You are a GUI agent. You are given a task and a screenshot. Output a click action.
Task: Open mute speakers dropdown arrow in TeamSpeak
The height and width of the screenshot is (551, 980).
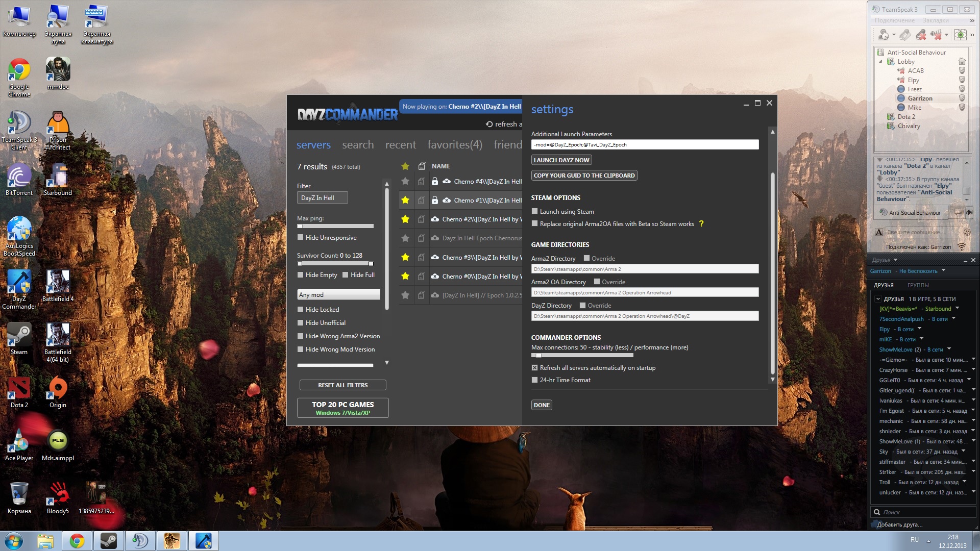click(946, 35)
